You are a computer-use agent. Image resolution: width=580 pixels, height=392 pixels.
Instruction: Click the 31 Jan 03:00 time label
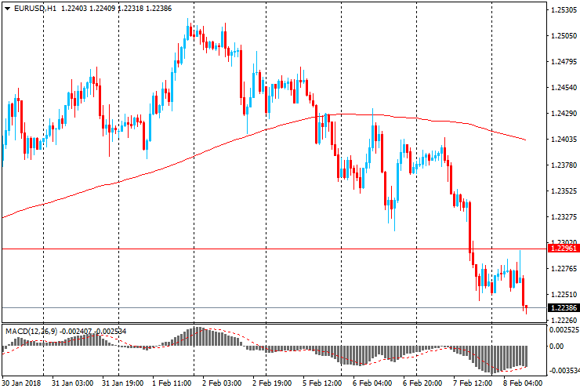[x=72, y=383]
